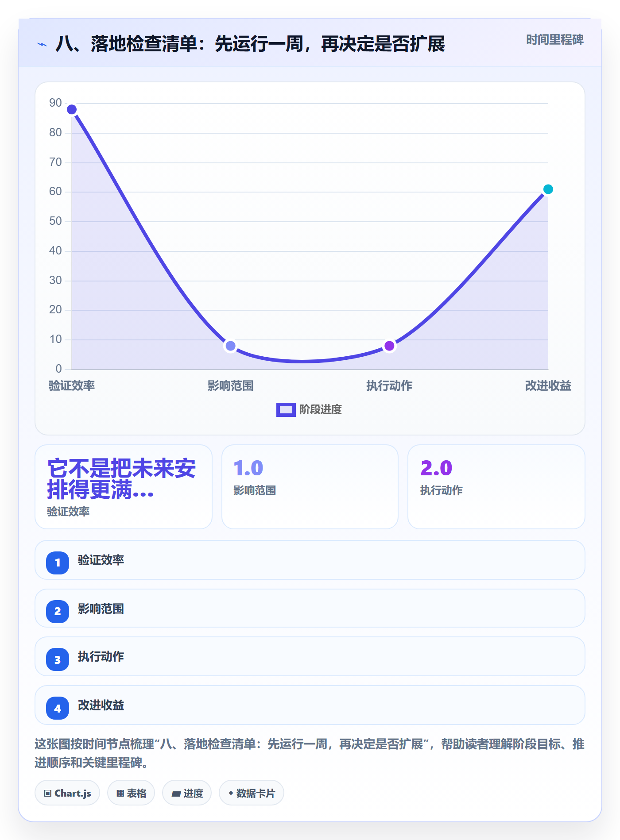Toggle the 阶段进度 legend swatch

click(x=286, y=410)
